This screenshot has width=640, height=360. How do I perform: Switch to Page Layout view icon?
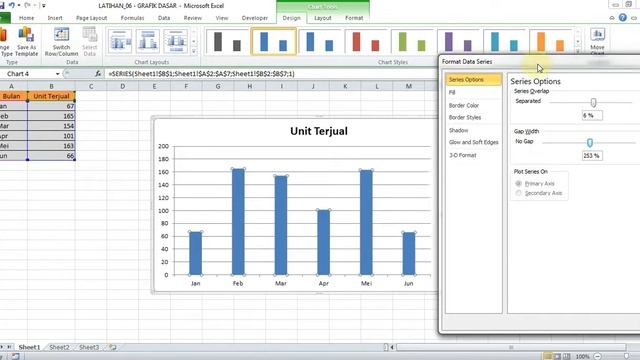pos(557,356)
